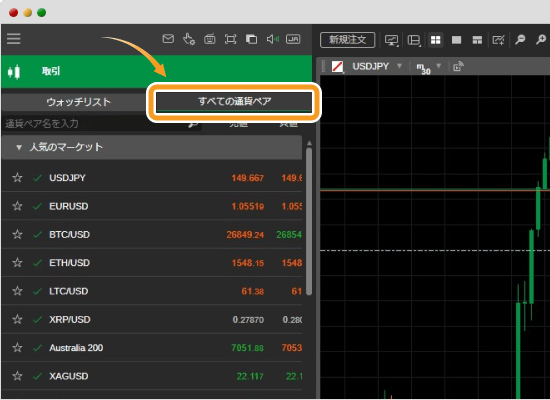
Task: Star ETH/USD as a favorite
Action: 17,262
